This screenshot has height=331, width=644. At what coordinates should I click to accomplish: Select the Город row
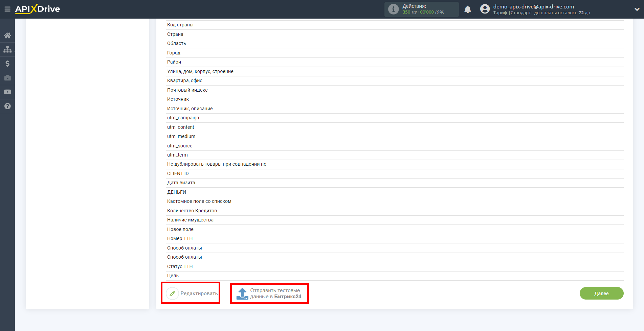[x=395, y=53]
